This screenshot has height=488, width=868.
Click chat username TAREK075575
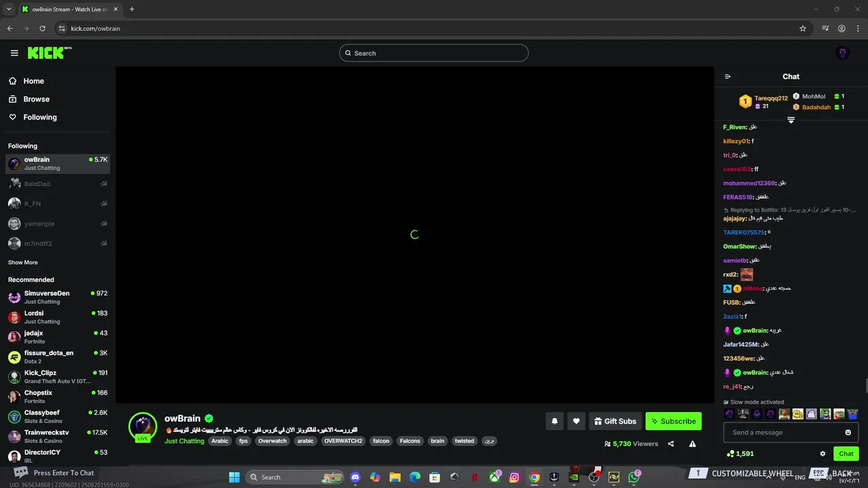[x=744, y=232]
